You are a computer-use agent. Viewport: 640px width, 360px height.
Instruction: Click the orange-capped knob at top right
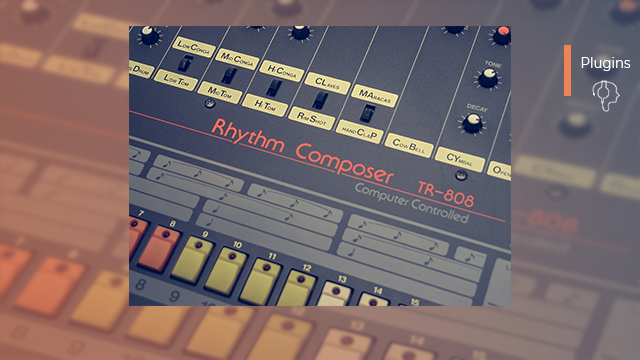[x=502, y=36]
